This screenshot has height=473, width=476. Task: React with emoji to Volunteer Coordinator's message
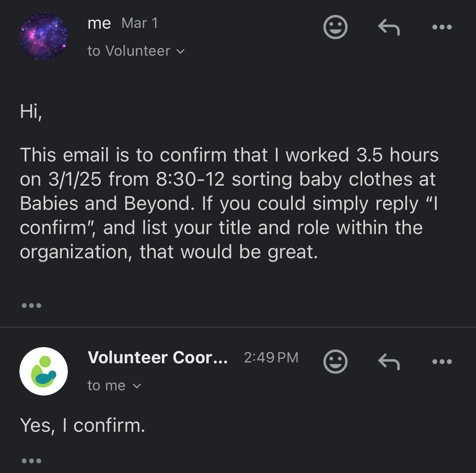pos(335,361)
